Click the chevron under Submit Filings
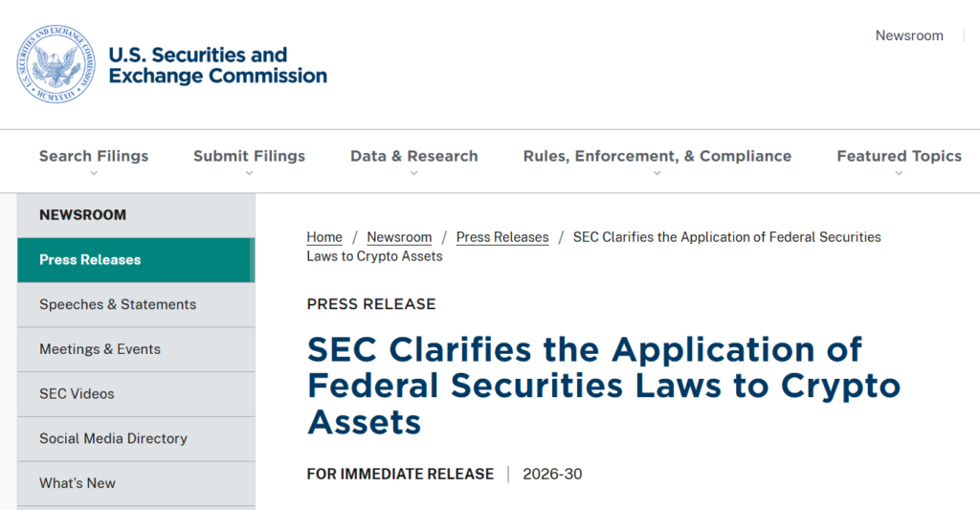The image size is (980, 510). point(249,173)
